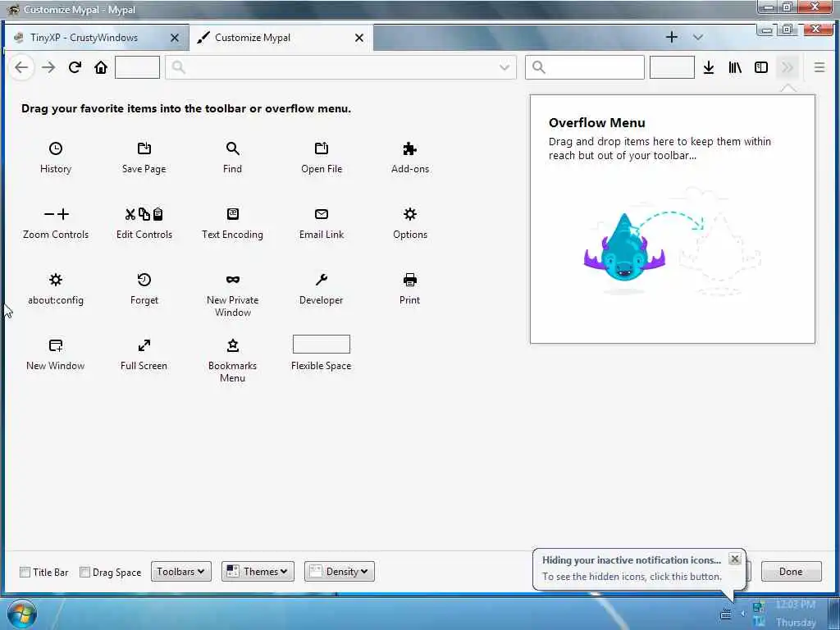
Task: Click the Overflow Menu heading text
Action: pos(597,123)
